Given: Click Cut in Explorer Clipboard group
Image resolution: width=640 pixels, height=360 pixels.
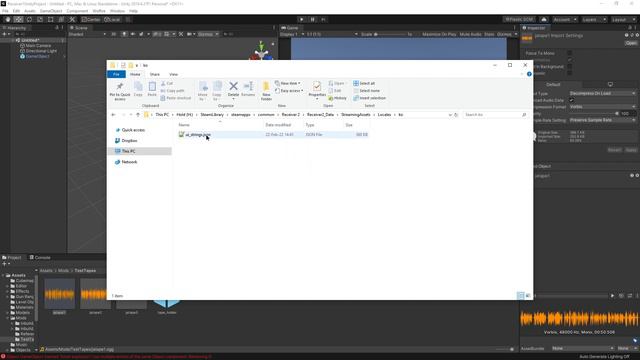Looking at the screenshot, I should tap(167, 83).
